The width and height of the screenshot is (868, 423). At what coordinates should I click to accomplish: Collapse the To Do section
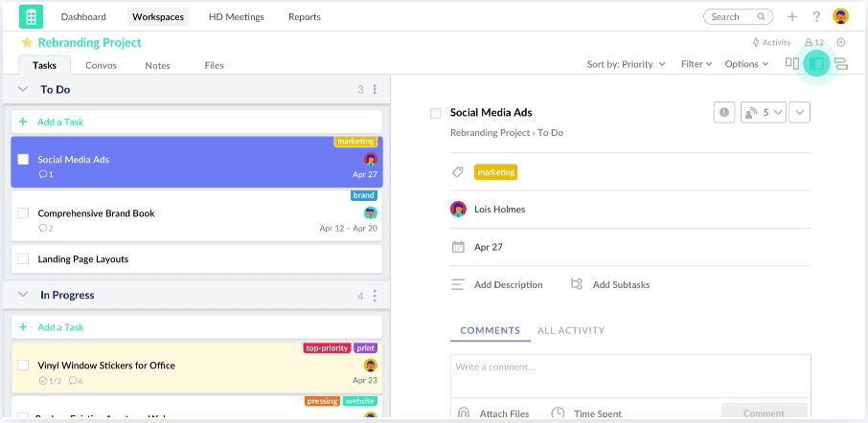click(23, 90)
